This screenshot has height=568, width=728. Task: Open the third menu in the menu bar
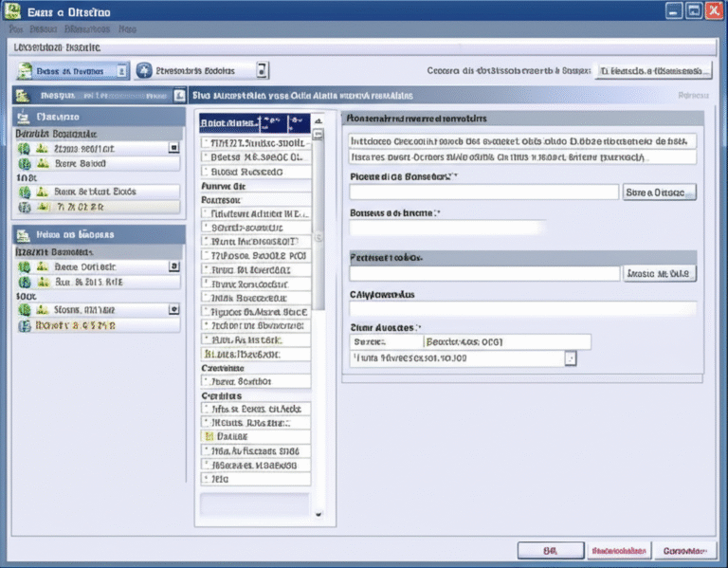click(x=87, y=29)
